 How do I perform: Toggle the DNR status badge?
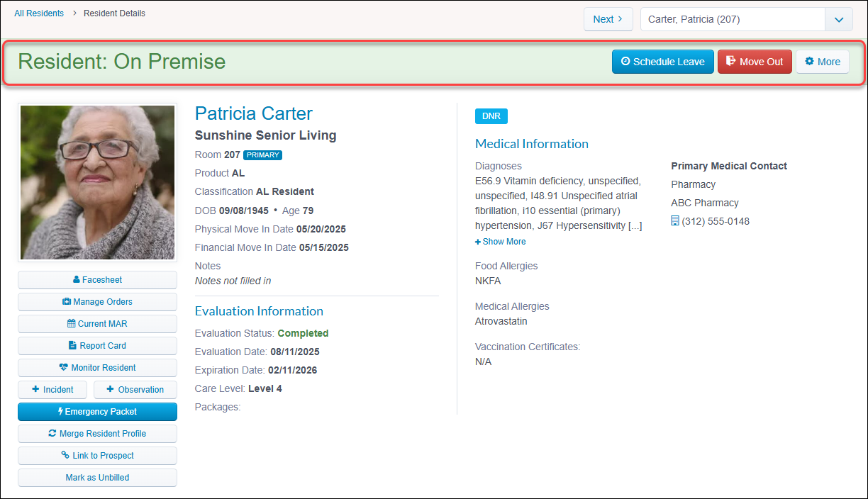point(491,116)
